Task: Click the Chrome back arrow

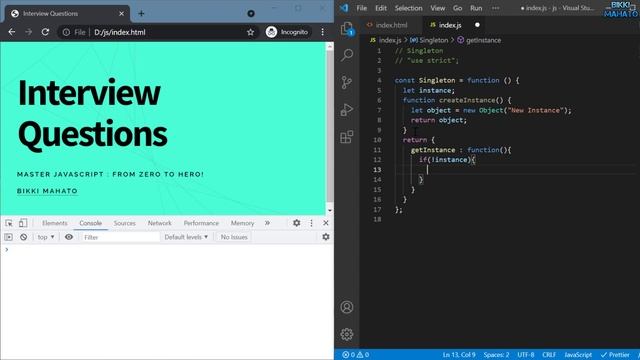Action: 12,32
